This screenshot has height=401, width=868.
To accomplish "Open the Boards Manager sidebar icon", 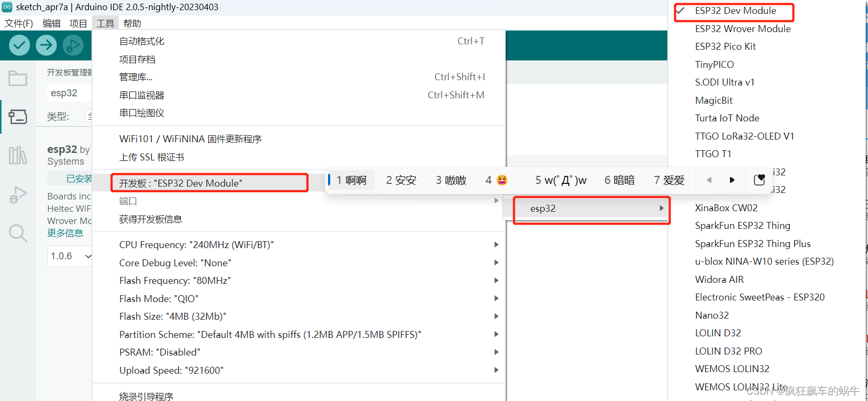I will pos(18,117).
